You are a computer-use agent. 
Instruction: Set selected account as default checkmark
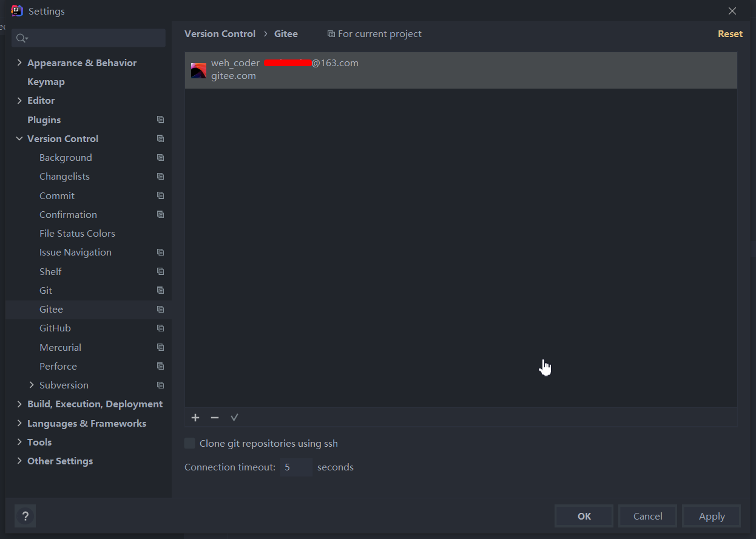coord(234,418)
